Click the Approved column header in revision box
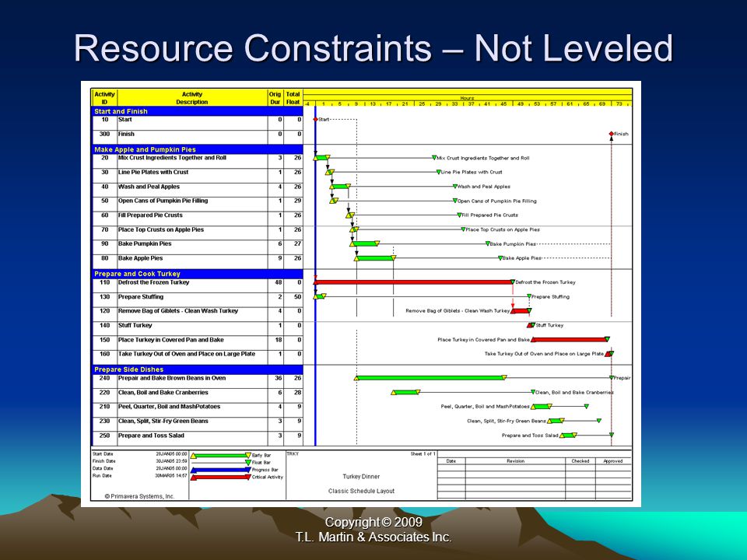Image resolution: width=747 pixels, height=560 pixels. click(612, 461)
